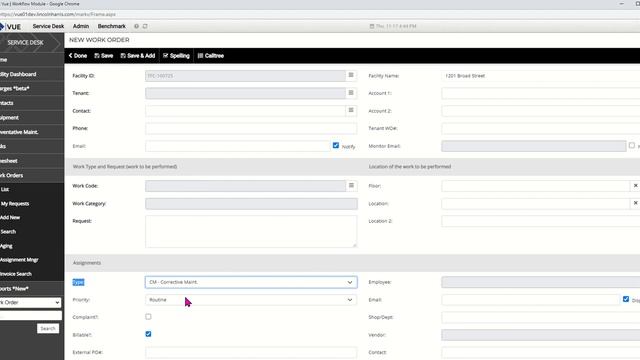Open the Tenant lookup list icon
Screen dimensions: 640x360
click(x=351, y=93)
